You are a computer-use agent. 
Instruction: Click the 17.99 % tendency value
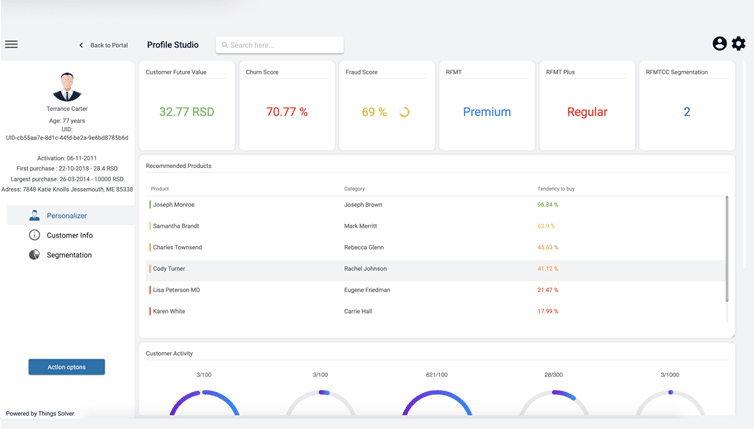548,311
